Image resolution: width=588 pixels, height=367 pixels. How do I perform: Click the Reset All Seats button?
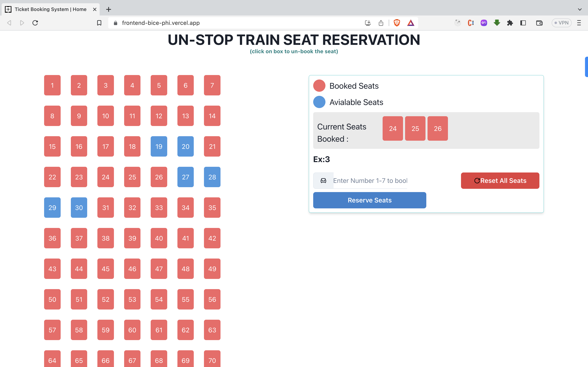[500, 180]
